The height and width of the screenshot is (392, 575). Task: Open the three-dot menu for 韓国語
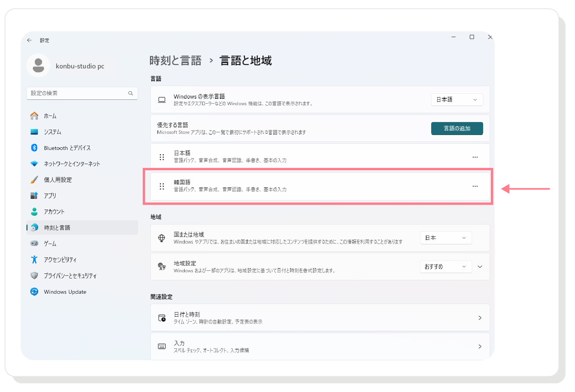pyautogui.click(x=475, y=186)
